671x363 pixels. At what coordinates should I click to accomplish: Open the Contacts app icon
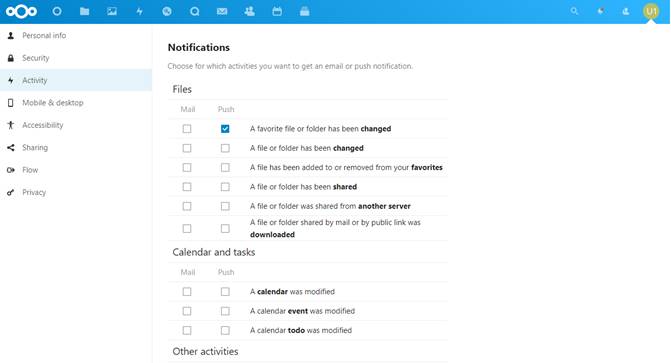pyautogui.click(x=249, y=12)
